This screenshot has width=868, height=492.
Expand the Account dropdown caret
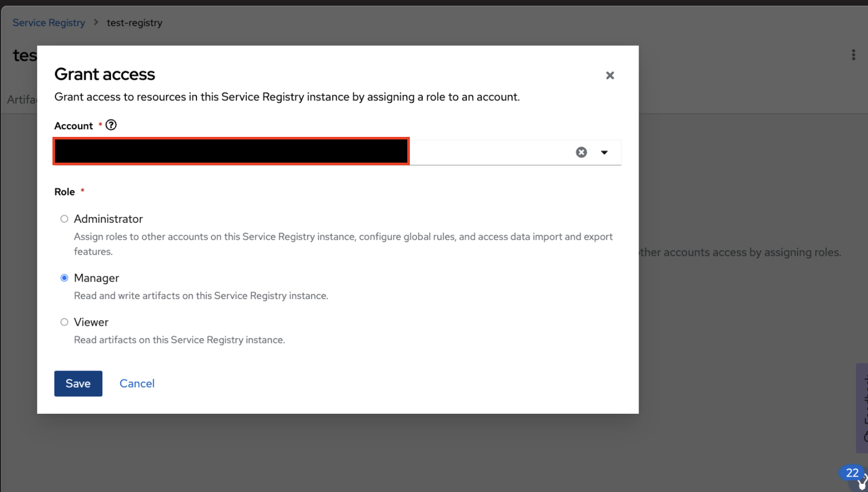[x=604, y=152]
